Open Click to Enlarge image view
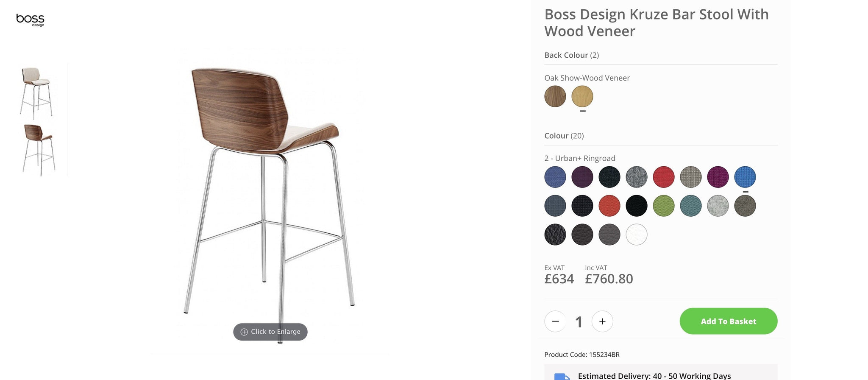This screenshot has height=380, width=868. pos(270,332)
